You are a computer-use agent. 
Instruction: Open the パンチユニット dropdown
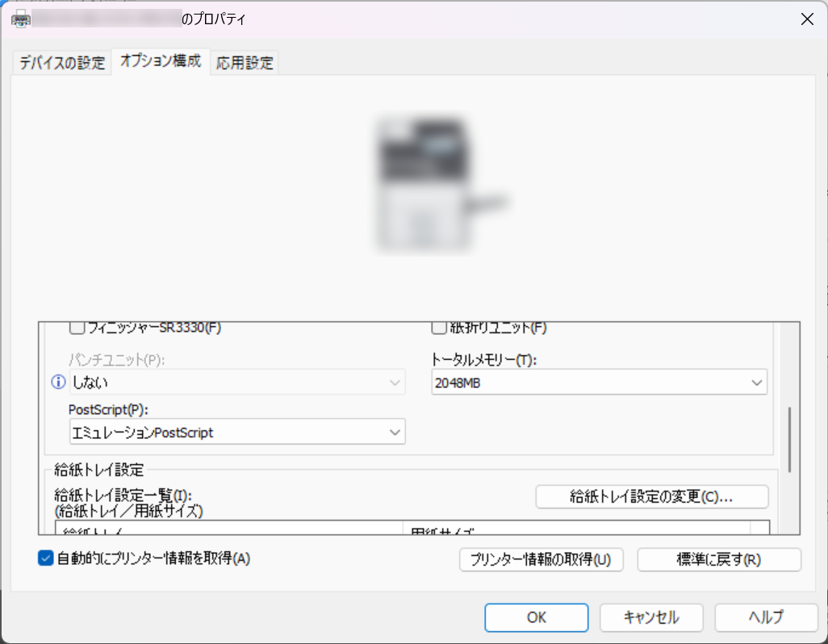[396, 382]
